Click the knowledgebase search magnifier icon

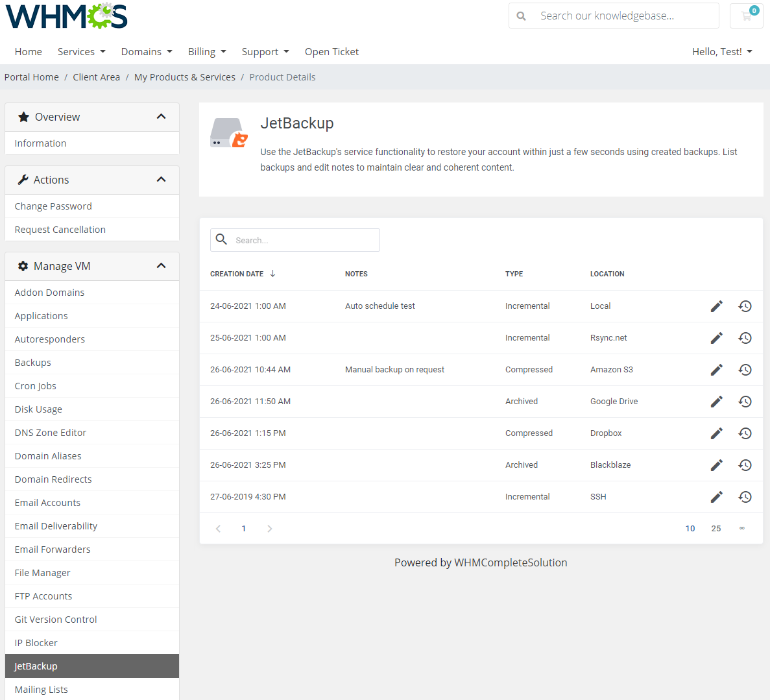tap(522, 16)
